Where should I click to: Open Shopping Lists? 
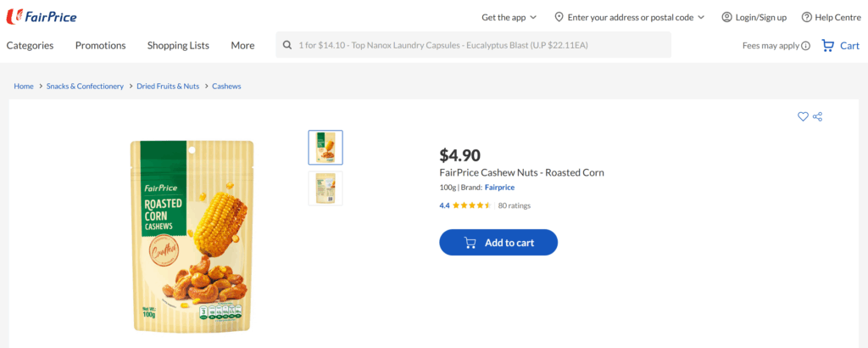[x=178, y=46]
